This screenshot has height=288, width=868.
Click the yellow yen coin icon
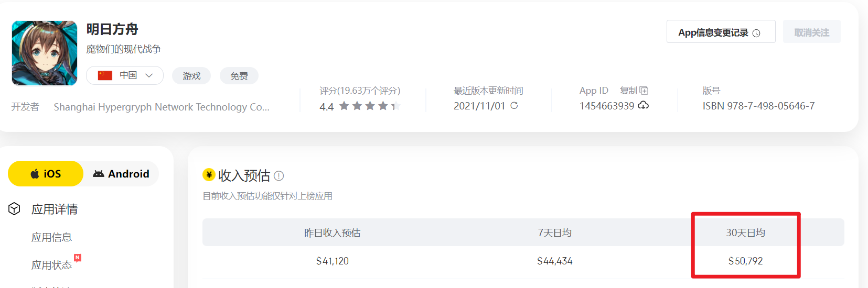[209, 175]
